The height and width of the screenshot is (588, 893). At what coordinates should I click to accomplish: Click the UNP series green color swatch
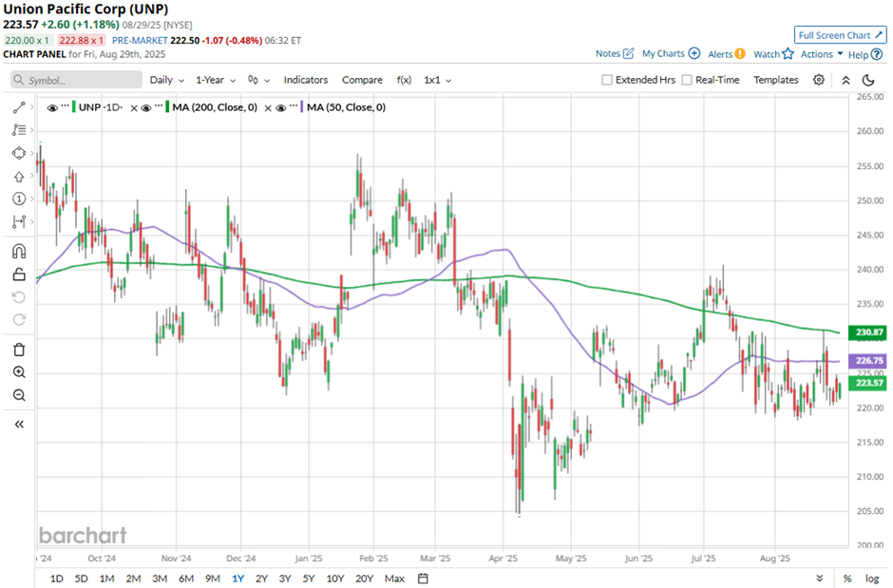click(x=74, y=107)
